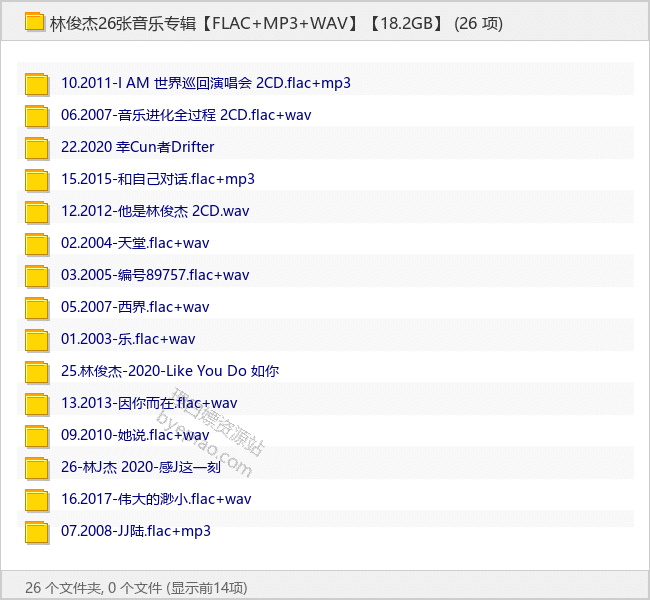The width and height of the screenshot is (650, 600).
Task: Select 12.2012-他是林俊杰 2CD.wav entry
Action: (x=155, y=211)
